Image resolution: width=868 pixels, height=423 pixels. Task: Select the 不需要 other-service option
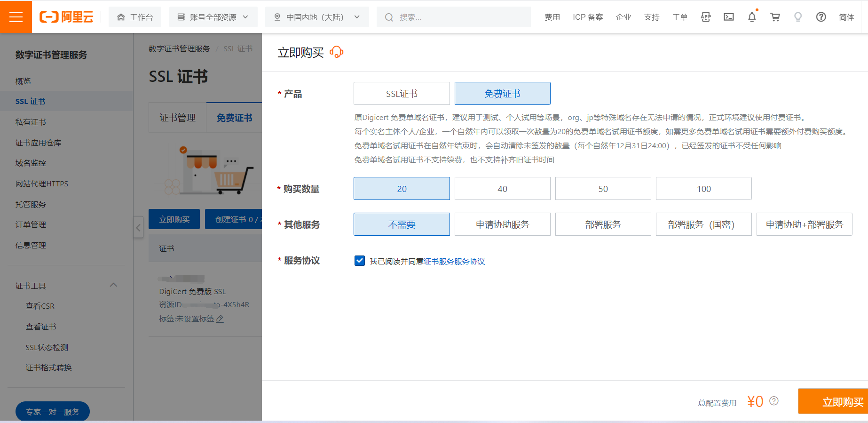402,224
